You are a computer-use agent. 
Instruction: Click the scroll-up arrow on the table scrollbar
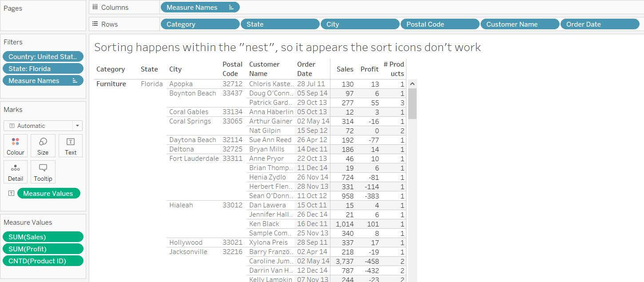click(412, 83)
